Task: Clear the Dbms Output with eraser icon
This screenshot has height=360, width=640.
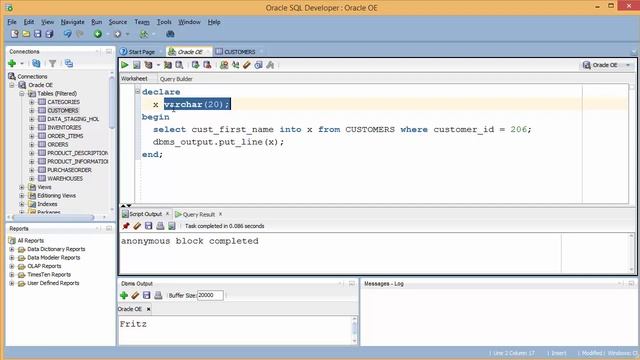Action: [136, 295]
